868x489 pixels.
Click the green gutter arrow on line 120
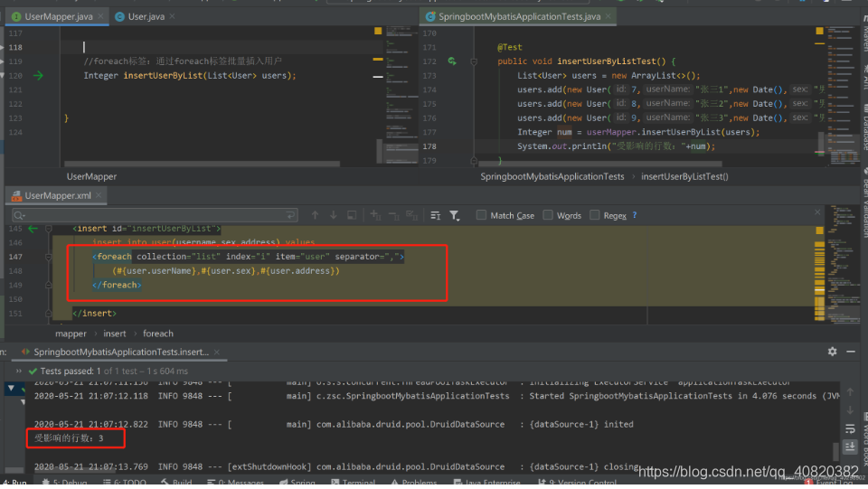38,76
